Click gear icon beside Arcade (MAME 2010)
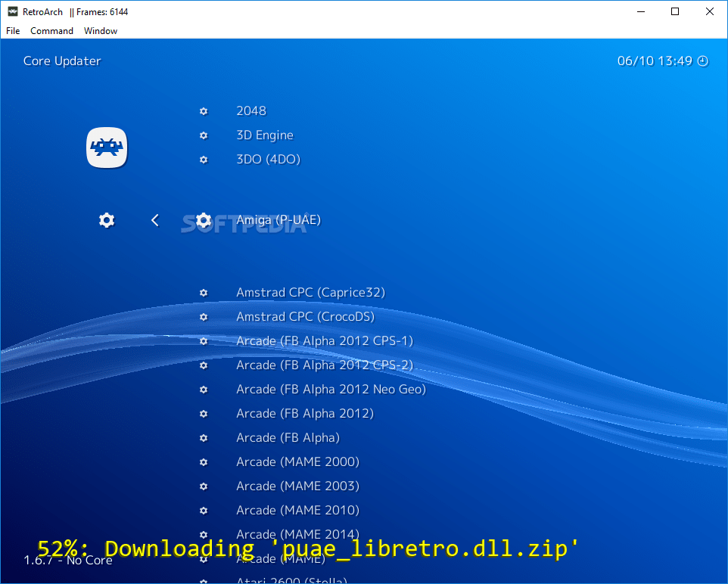The image size is (728, 584). pos(204,510)
